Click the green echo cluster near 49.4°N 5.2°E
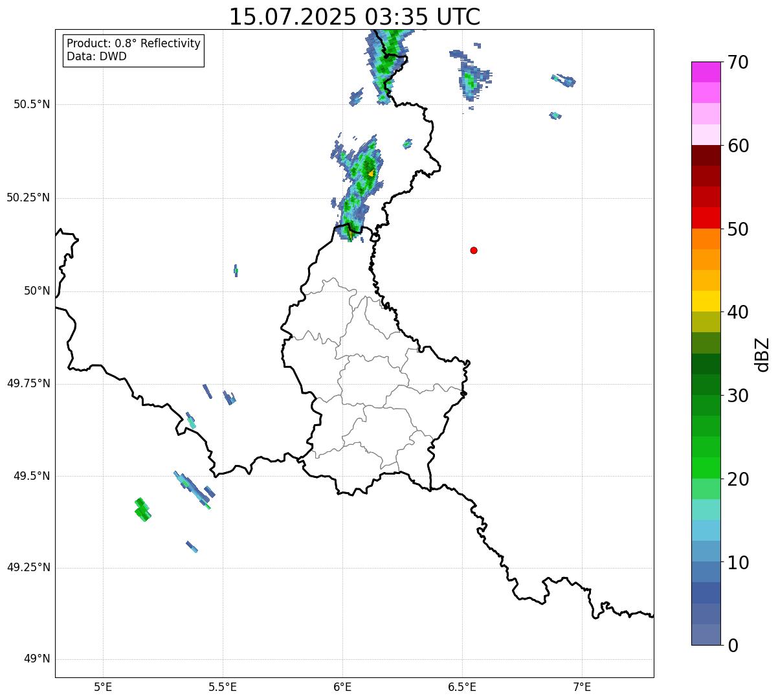Screen dimensions: 778x700 (142, 510)
